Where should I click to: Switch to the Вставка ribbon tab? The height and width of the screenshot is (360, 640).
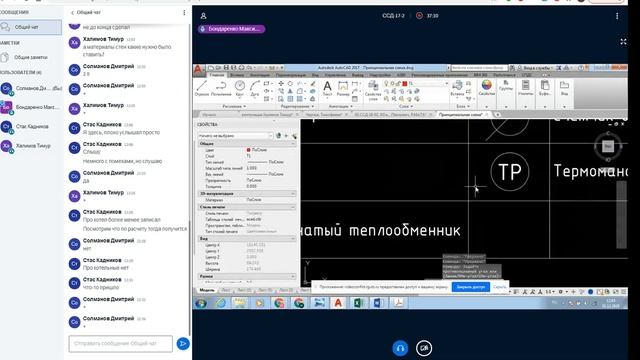(x=237, y=75)
